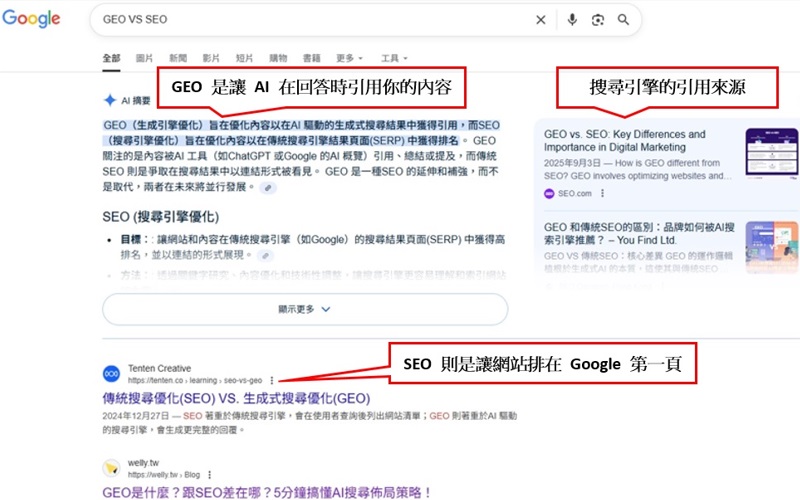Select the 影片 tab

pos(211,58)
